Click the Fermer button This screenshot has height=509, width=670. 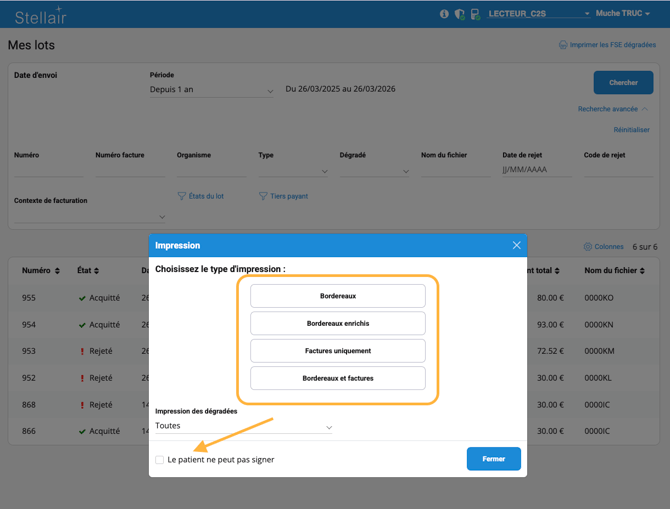coord(493,459)
